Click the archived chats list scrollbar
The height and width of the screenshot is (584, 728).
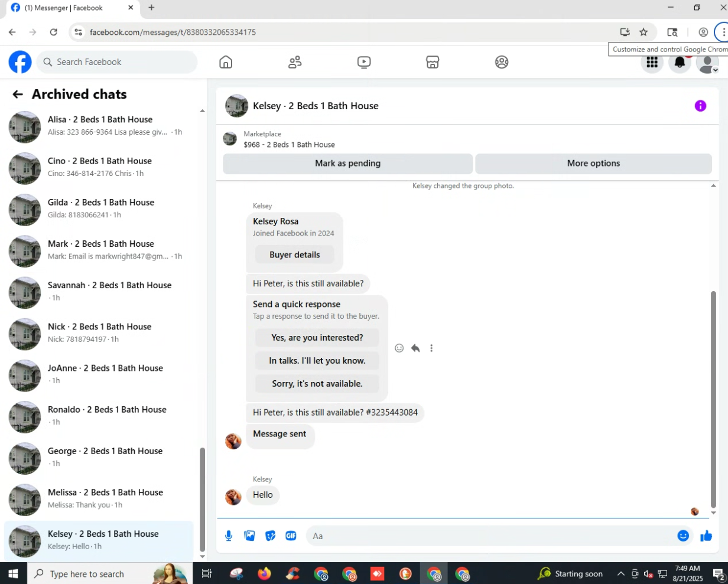[x=203, y=499]
